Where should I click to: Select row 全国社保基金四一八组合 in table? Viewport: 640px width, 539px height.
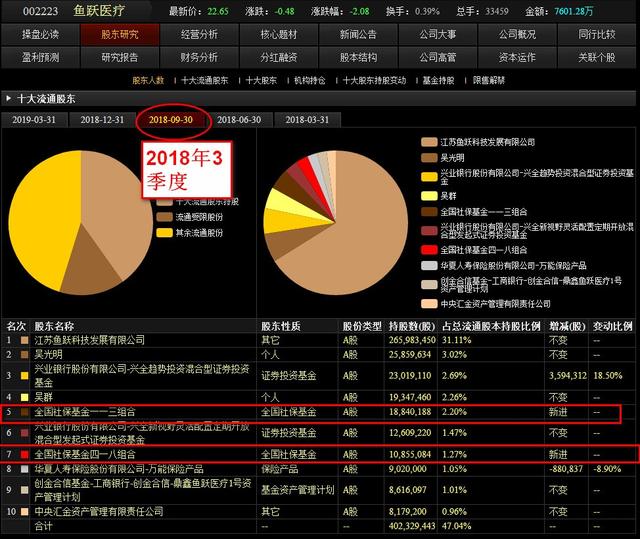pyautogui.click(x=318, y=455)
